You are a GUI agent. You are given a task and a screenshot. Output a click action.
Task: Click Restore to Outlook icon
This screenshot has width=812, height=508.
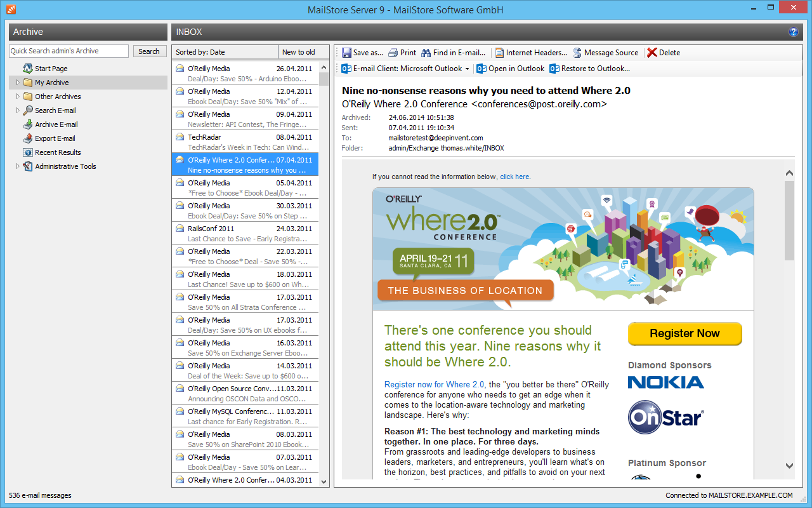click(x=554, y=69)
